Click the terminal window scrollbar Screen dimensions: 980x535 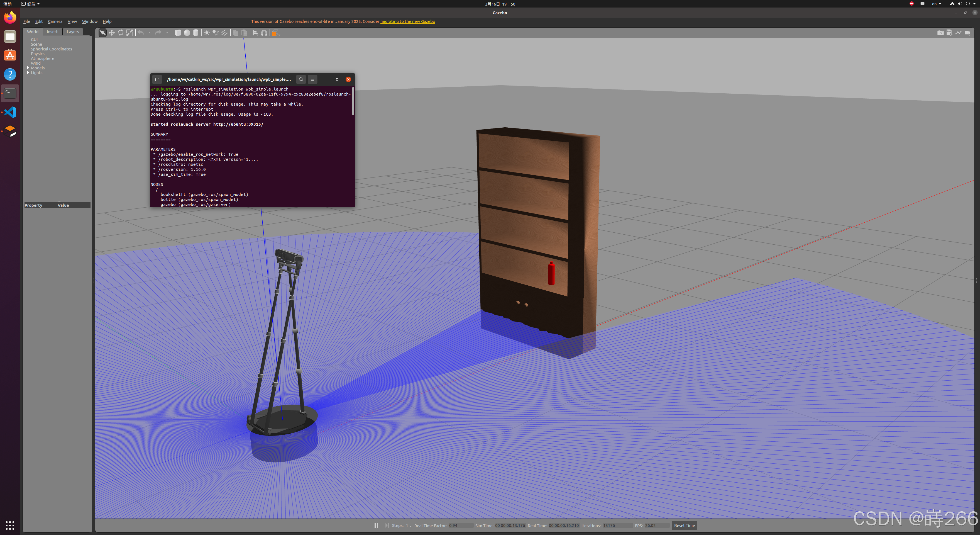[353, 102]
